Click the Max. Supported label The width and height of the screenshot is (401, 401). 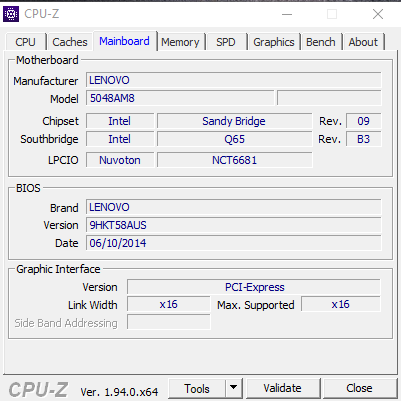point(256,305)
